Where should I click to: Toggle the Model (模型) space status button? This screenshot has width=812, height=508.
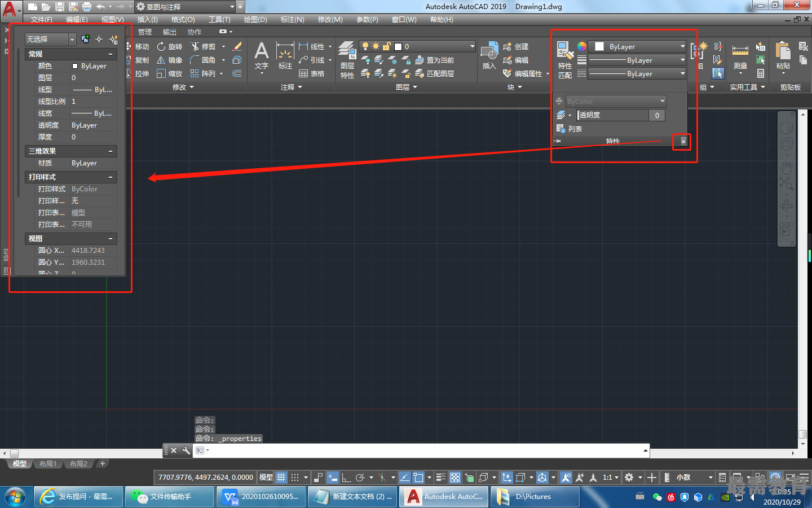[266, 478]
